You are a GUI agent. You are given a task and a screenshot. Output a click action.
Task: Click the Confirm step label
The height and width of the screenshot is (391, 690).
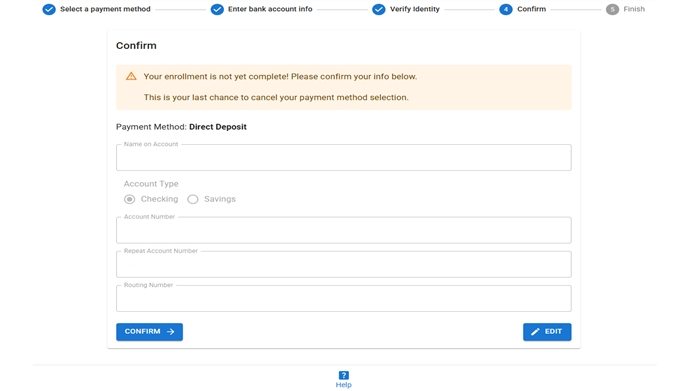(532, 9)
